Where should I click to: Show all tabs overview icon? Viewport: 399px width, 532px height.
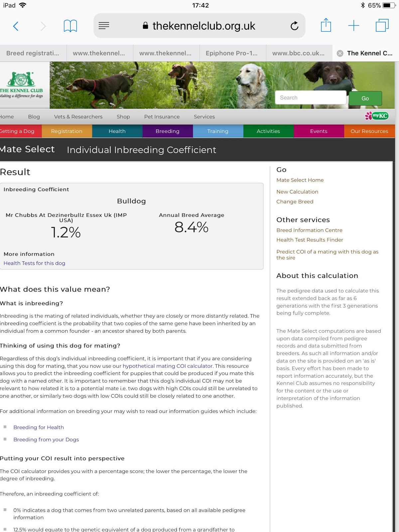[x=382, y=26]
